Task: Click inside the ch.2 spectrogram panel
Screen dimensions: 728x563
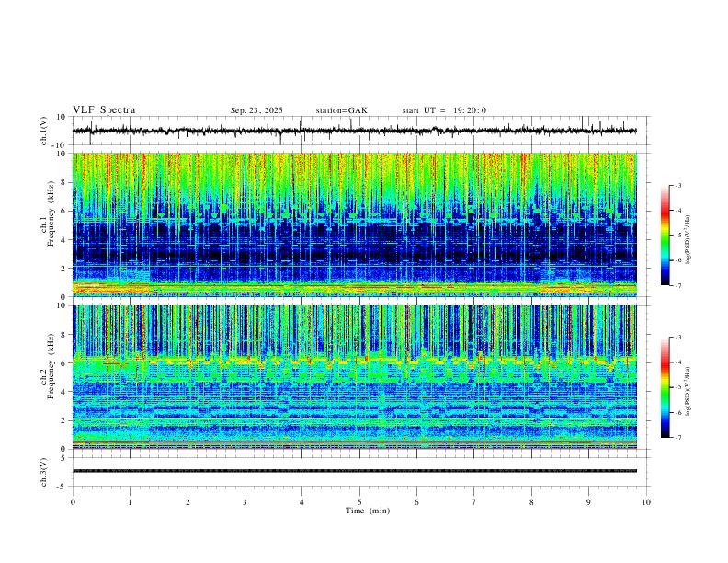Action: click(355, 377)
